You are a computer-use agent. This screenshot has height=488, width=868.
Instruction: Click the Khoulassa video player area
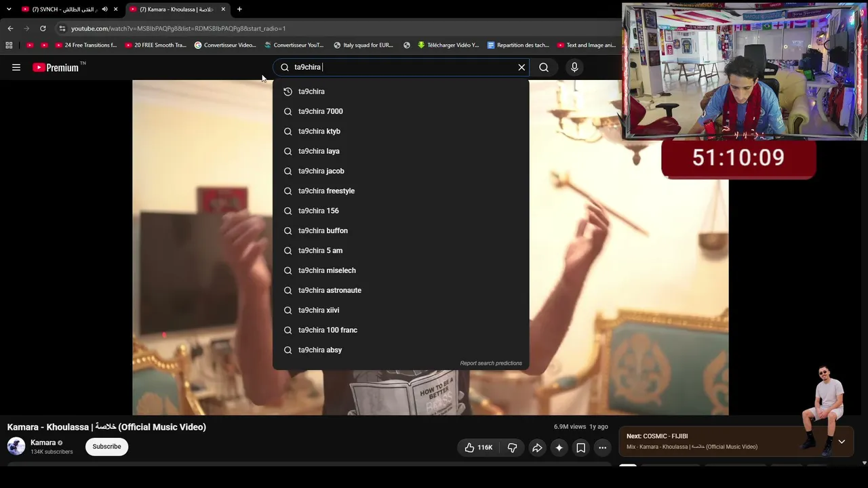tap(431, 247)
